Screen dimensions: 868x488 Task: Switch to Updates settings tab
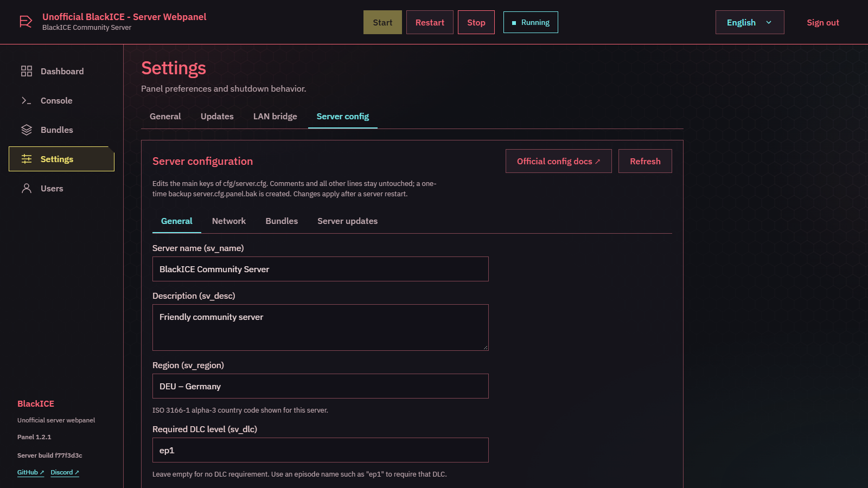click(217, 117)
